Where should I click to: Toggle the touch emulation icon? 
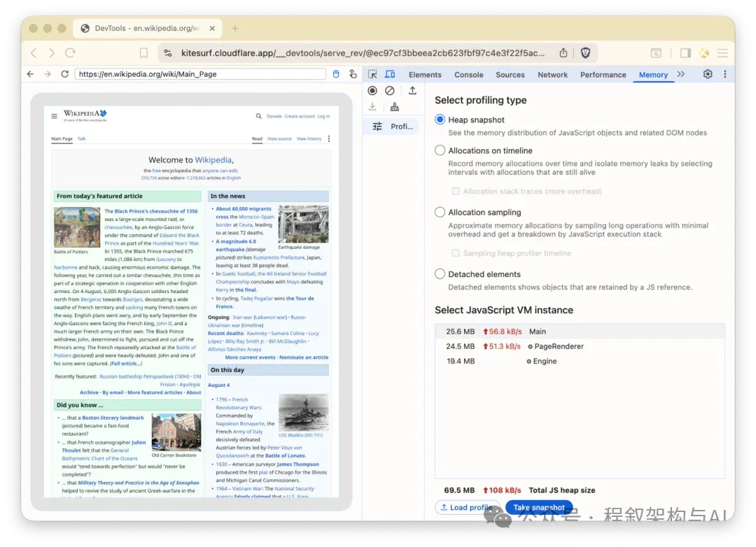point(353,73)
